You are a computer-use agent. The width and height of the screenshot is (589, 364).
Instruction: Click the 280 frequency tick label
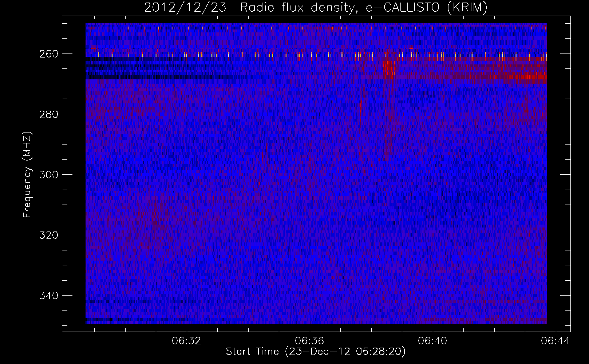[49, 114]
